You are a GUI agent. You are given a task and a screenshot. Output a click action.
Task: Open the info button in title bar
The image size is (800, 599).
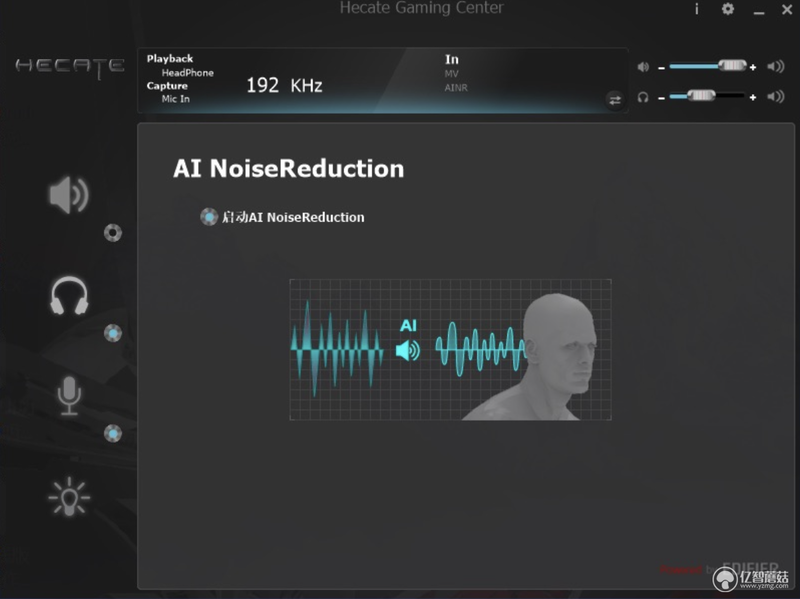tap(696, 9)
